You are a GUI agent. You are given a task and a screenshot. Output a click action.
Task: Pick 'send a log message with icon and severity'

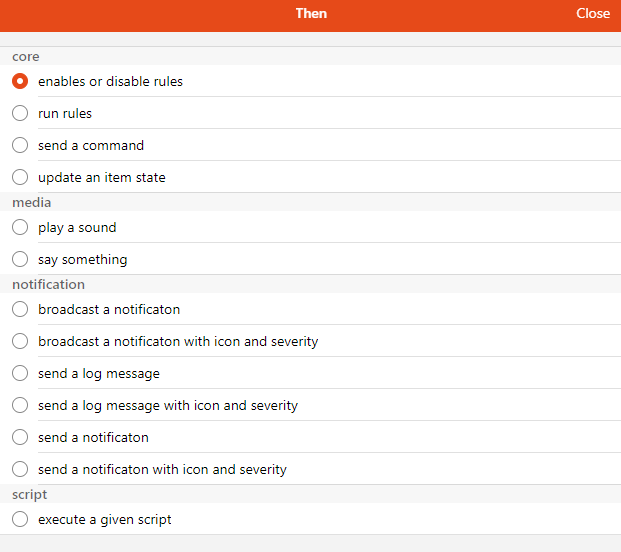click(x=20, y=405)
